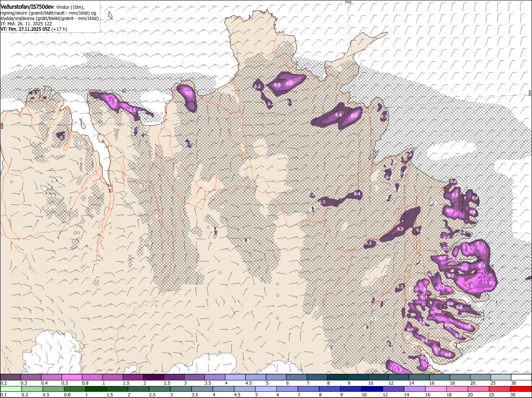Click the 0.8 swatch in the lower legend row
This screenshot has height=398, width=532.
pos(74,389)
